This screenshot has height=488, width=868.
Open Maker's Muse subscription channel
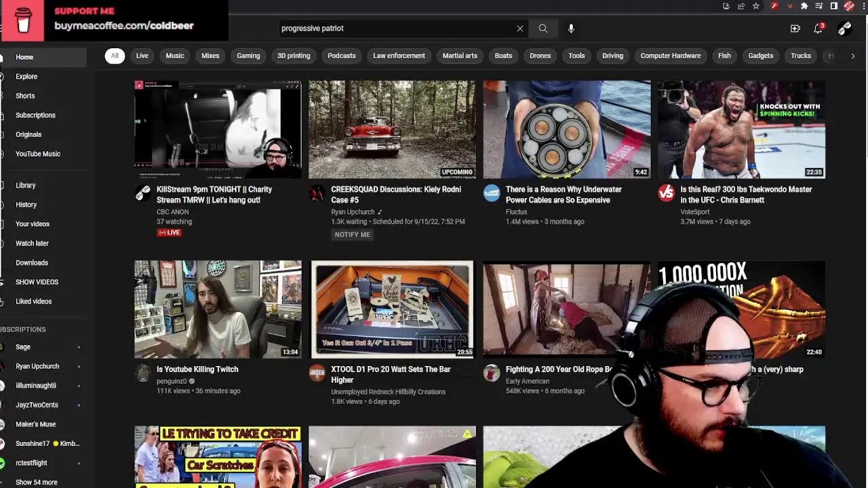(43, 424)
